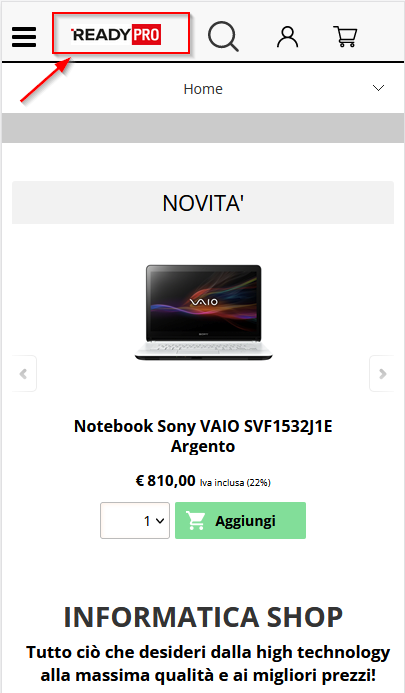Expand the Home navigation chevron
This screenshot has height=693, width=405.
pyautogui.click(x=378, y=88)
